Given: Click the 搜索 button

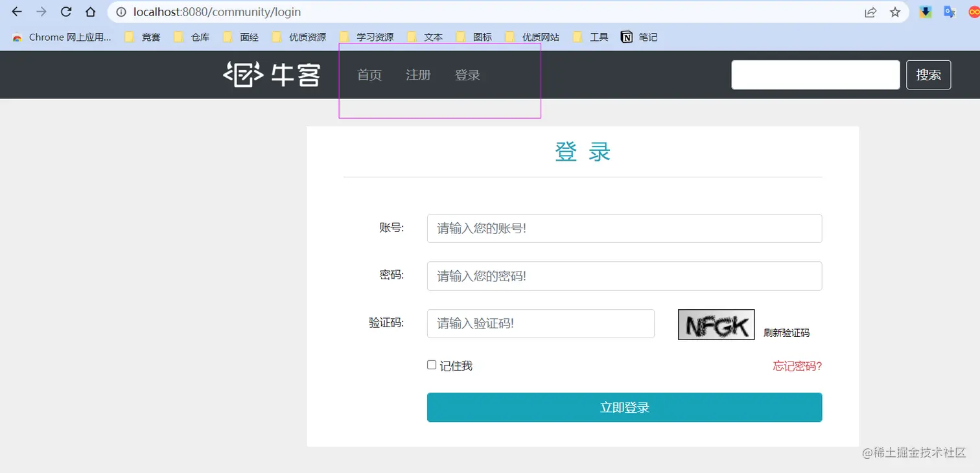Looking at the screenshot, I should (x=928, y=75).
